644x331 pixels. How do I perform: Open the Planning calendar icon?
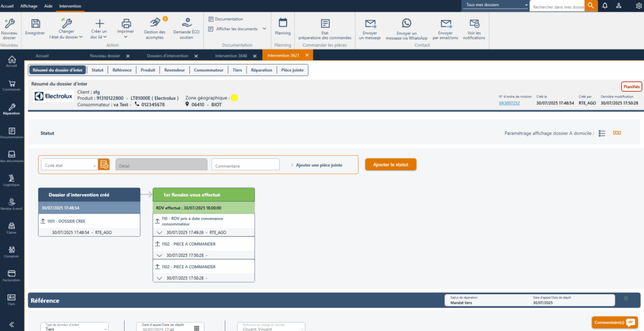pos(283,23)
